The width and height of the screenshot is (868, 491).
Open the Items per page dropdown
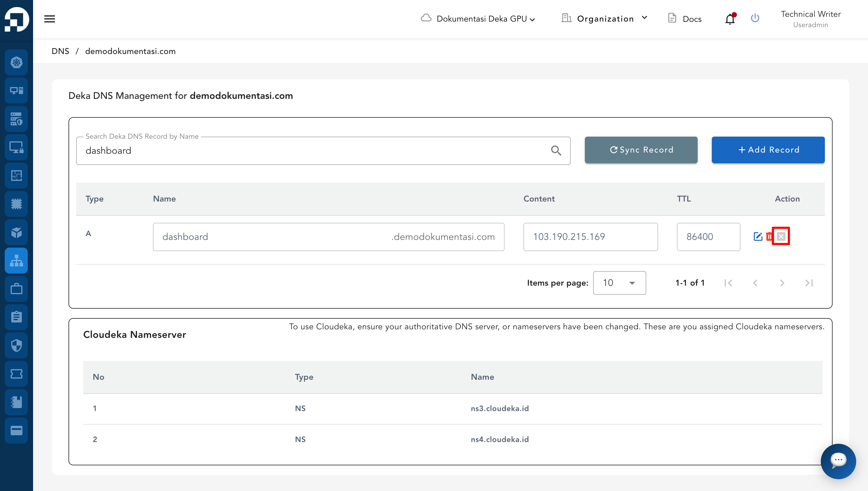tap(619, 283)
